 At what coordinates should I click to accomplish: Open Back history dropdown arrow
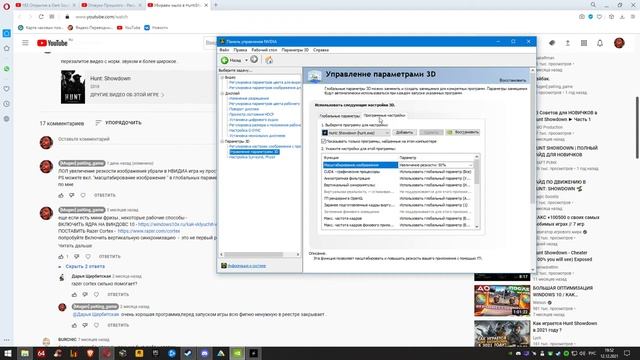pos(246,60)
